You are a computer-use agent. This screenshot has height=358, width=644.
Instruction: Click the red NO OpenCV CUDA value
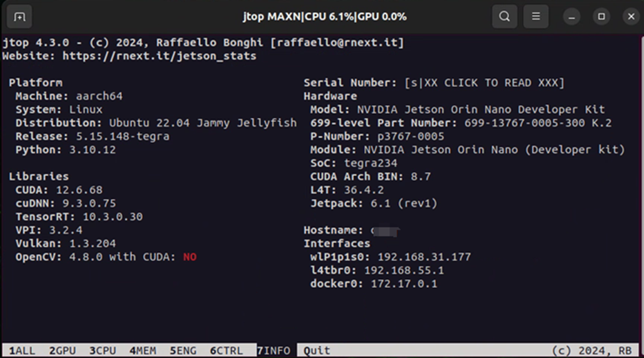[190, 257]
